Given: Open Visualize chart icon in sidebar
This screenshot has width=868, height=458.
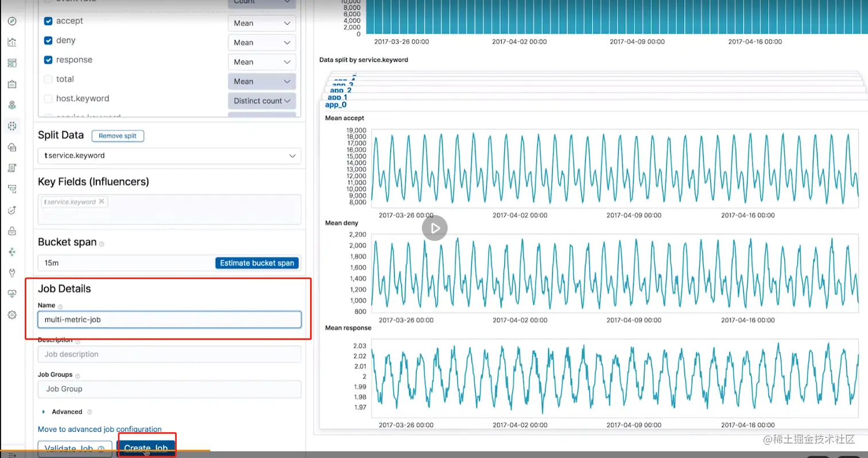Looking at the screenshot, I should tap(12, 42).
